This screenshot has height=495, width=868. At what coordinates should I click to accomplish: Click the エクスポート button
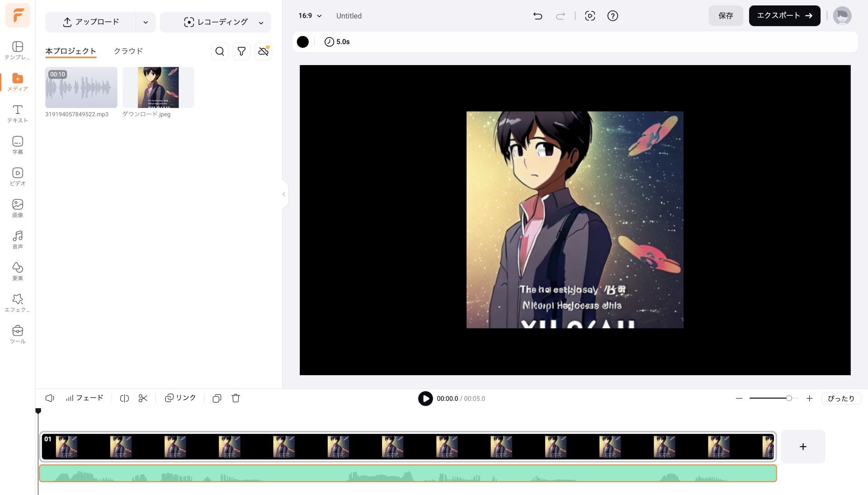click(784, 16)
